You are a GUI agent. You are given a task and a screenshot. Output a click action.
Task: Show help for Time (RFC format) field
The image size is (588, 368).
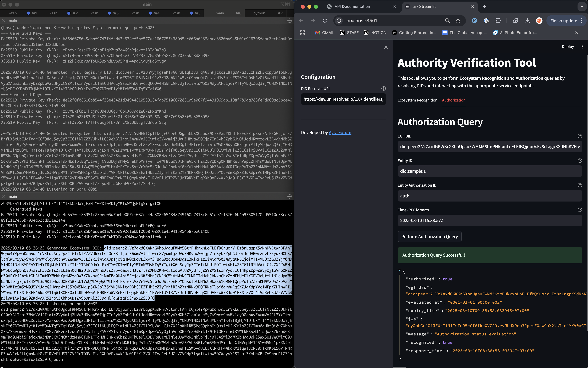pos(579,210)
